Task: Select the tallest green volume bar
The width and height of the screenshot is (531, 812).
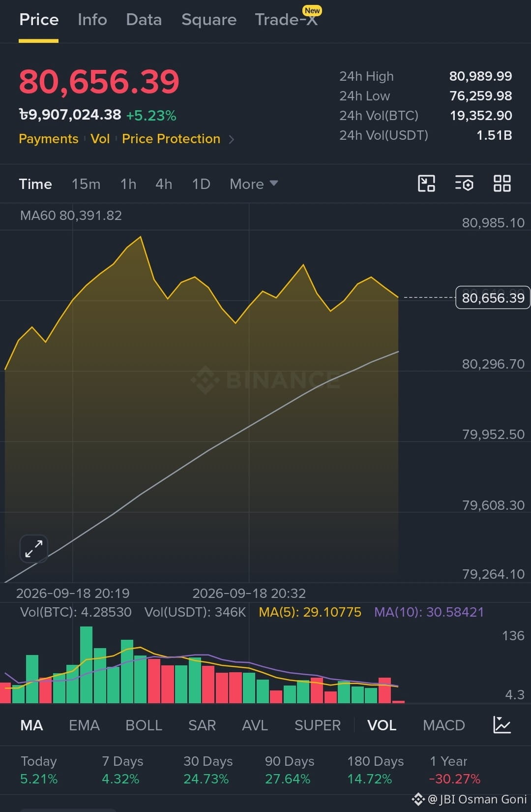Action: 86,664
